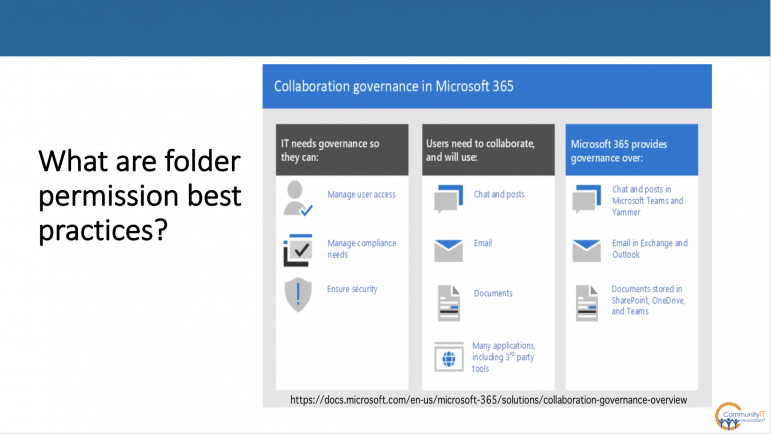The width and height of the screenshot is (771, 434).
Task: Click 'Collaboration governance in Microsoft 365' title
Action: click(393, 87)
